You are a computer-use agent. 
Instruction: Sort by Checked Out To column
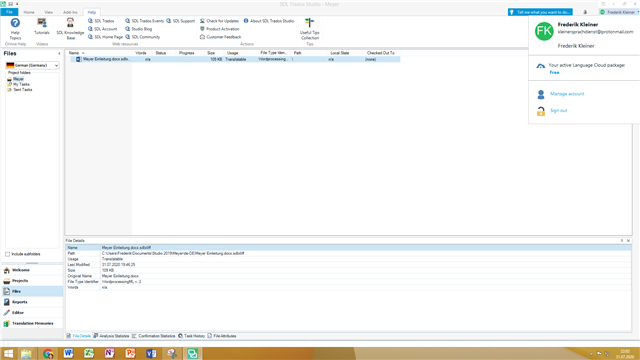[382, 53]
